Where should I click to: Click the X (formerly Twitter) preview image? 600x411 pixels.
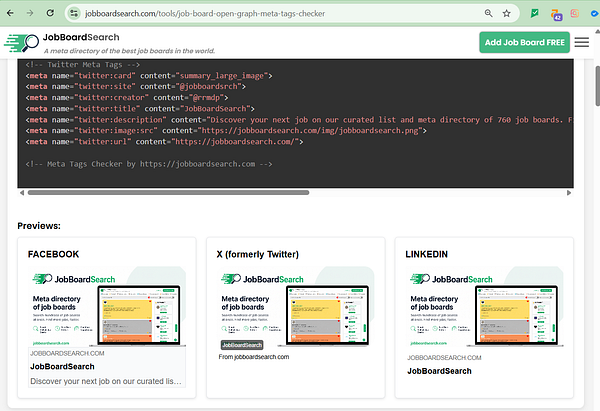pyautogui.click(x=295, y=307)
